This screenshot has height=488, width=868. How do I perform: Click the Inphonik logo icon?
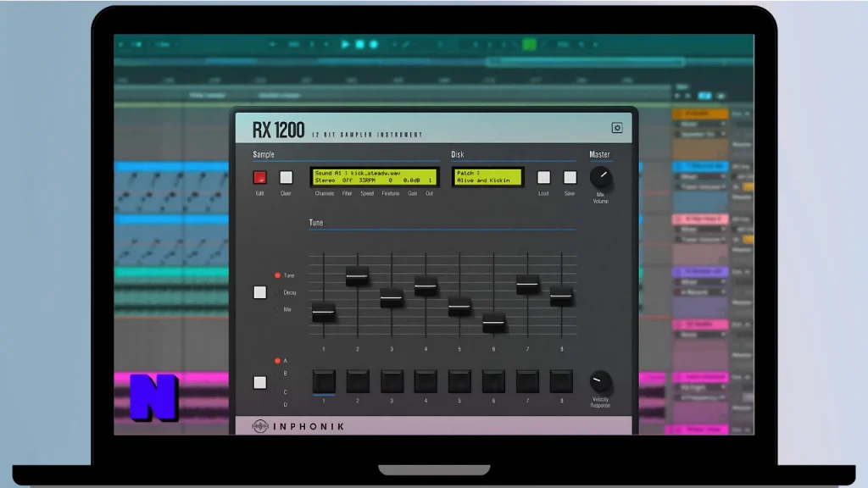click(260, 426)
